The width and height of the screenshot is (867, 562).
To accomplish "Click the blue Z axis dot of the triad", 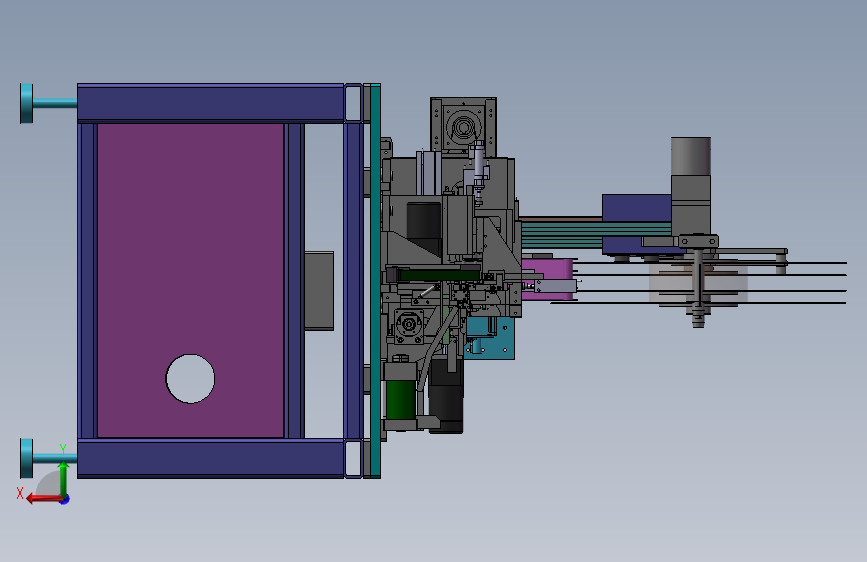I will (x=65, y=500).
